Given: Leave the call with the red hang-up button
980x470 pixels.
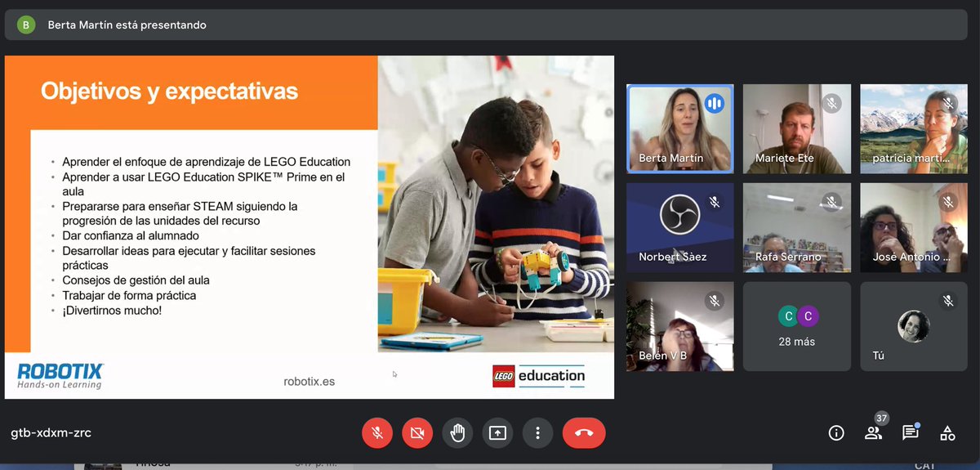Looking at the screenshot, I should pos(584,433).
